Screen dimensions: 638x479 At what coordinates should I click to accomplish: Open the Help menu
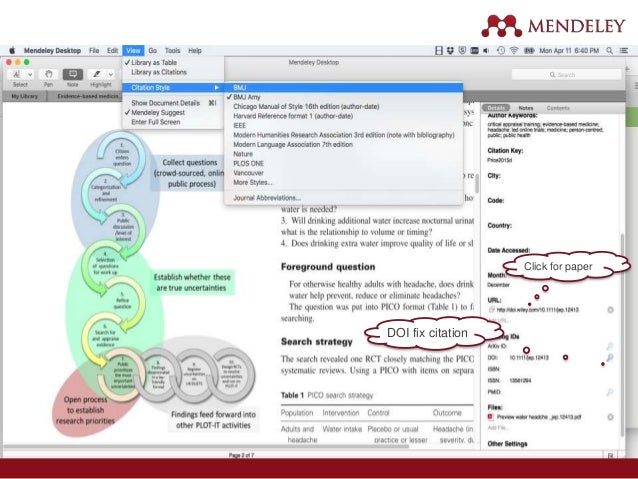[195, 50]
